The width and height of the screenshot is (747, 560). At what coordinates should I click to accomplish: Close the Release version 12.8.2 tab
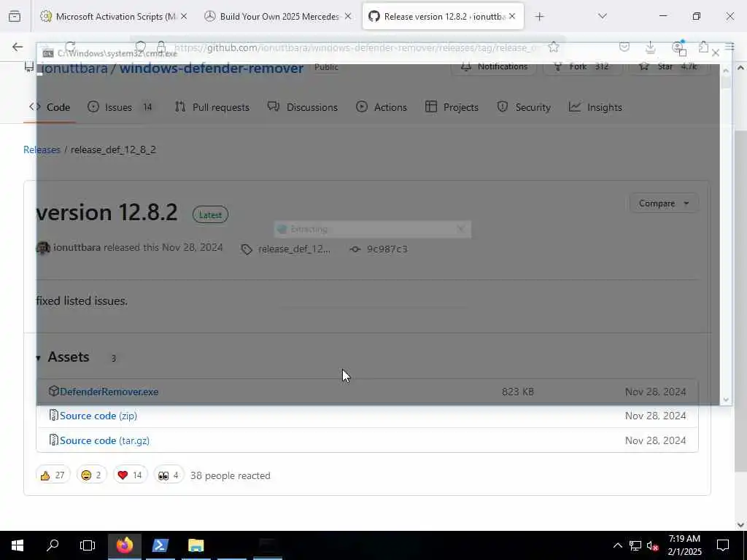pyautogui.click(x=512, y=16)
